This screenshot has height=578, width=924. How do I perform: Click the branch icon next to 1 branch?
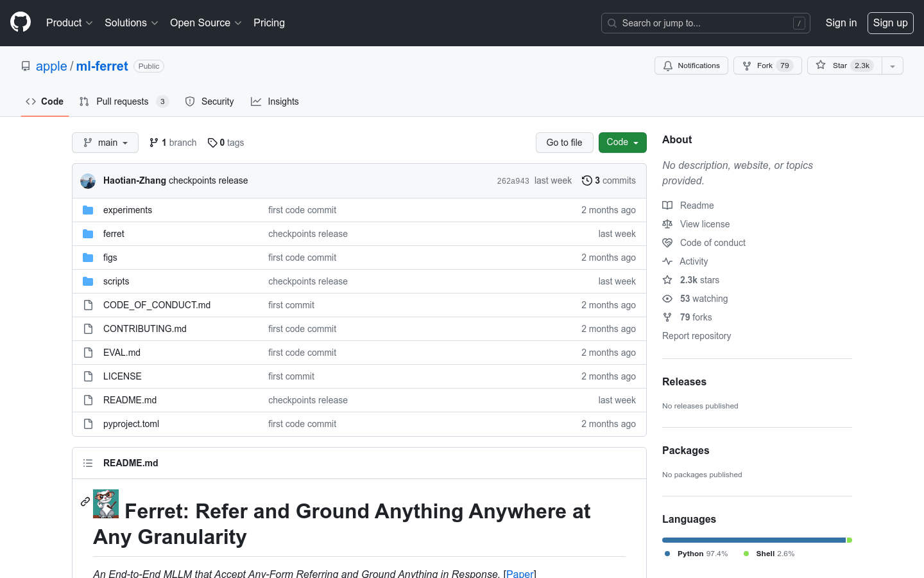(154, 143)
